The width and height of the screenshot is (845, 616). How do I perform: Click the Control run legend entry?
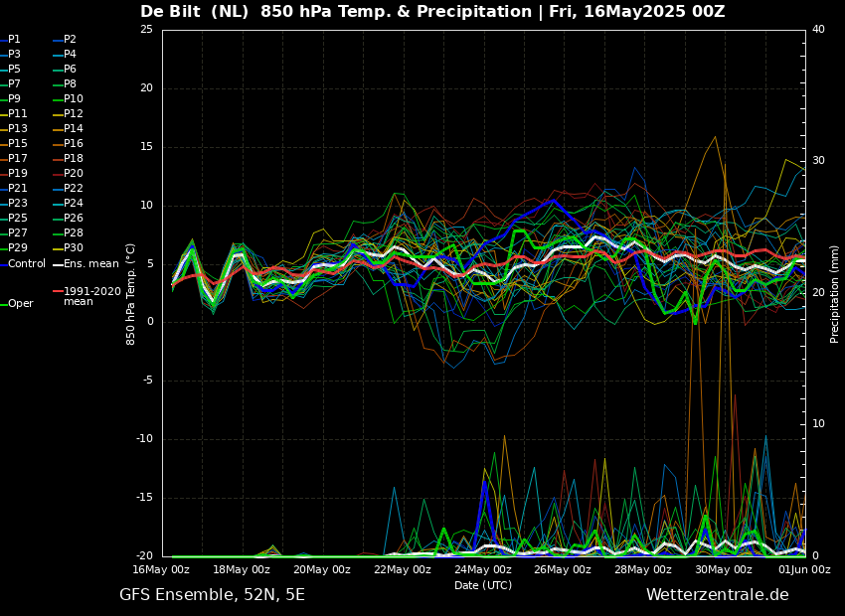tap(27, 264)
